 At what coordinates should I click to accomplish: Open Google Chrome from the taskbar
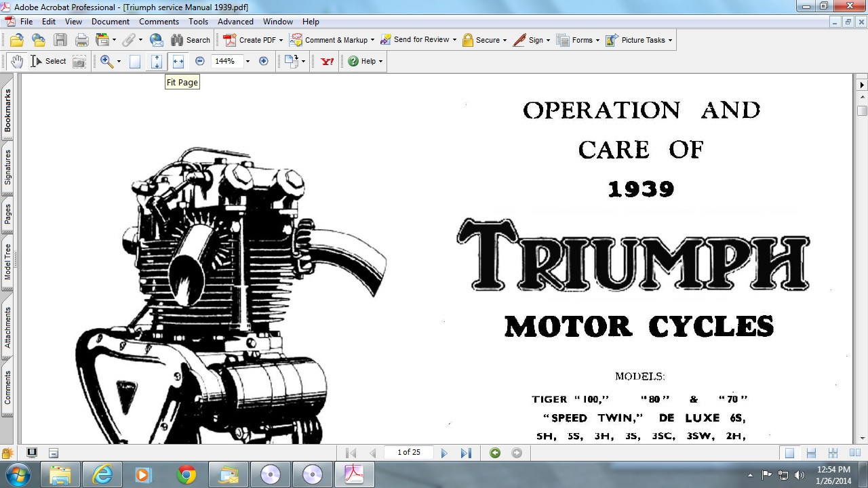point(186,474)
